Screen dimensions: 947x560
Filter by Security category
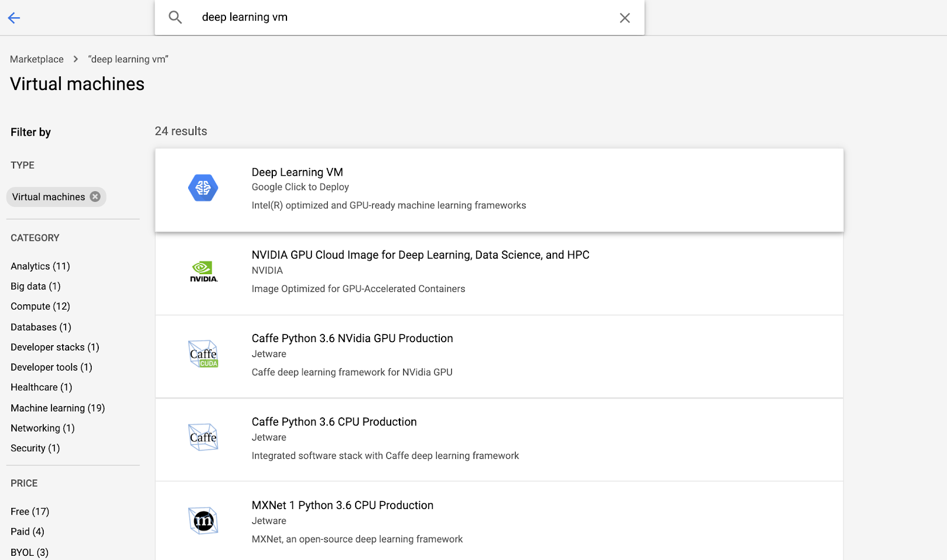click(36, 449)
